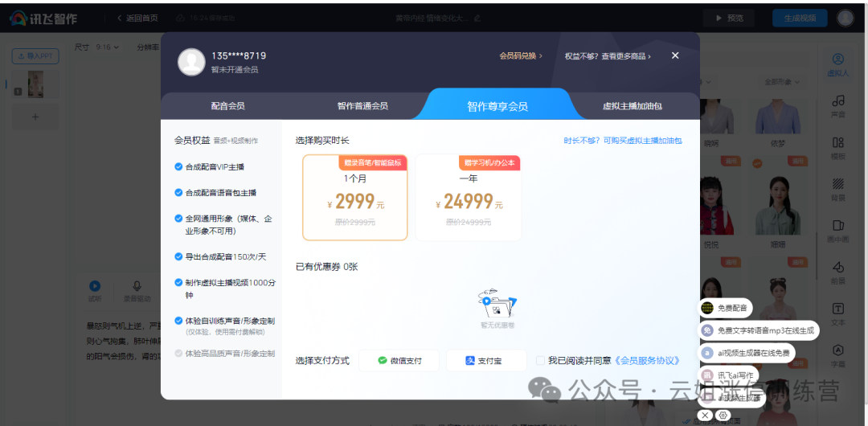Click the 合成配音VIP主播 benefit row
The height and width of the screenshot is (426, 868).
point(209,166)
